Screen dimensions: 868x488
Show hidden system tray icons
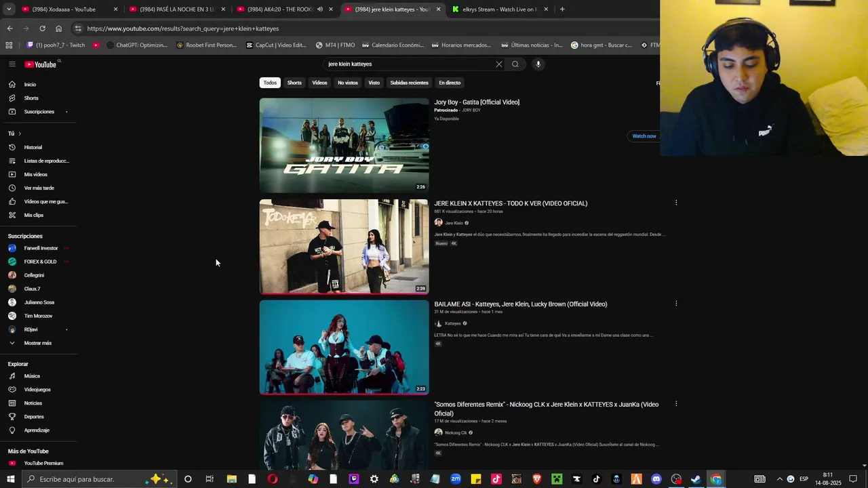(779, 479)
